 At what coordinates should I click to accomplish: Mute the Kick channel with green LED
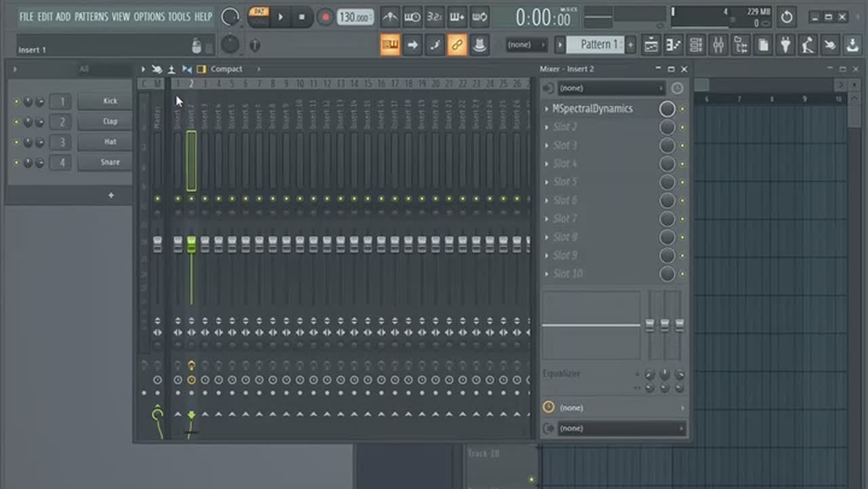pos(17,102)
